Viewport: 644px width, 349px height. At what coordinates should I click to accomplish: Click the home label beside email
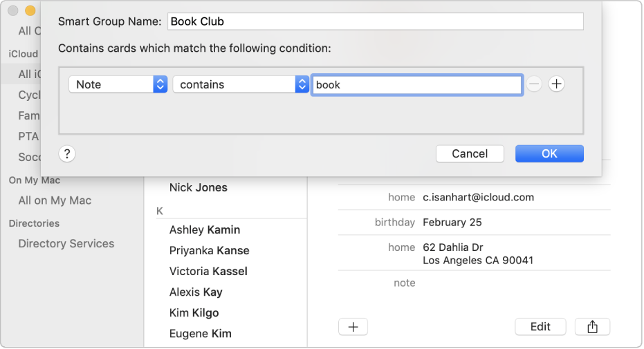click(x=402, y=197)
